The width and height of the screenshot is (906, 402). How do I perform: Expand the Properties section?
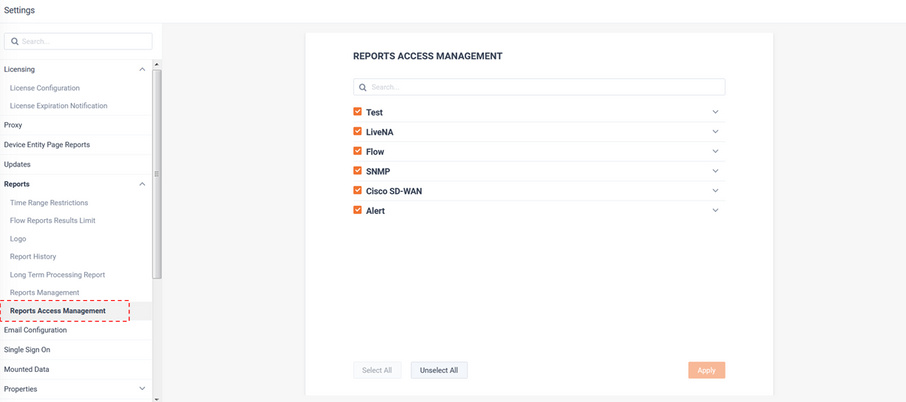pyautogui.click(x=142, y=389)
